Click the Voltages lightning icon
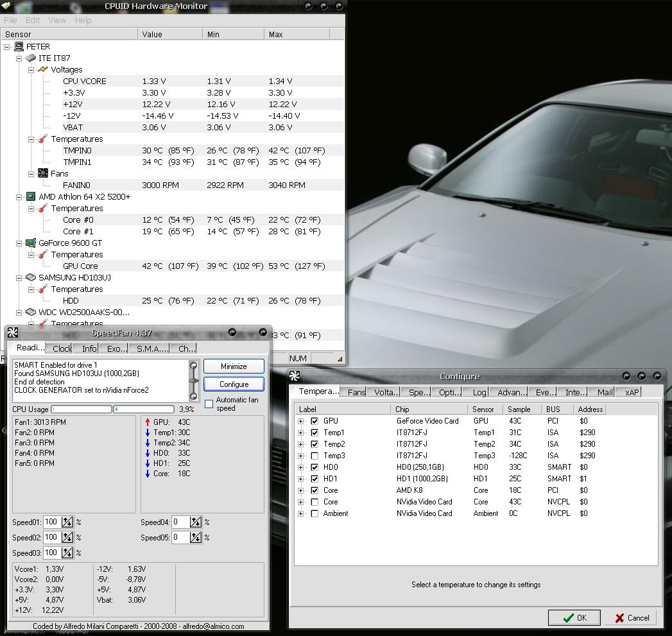The height and width of the screenshot is (636, 672). pos(43,69)
